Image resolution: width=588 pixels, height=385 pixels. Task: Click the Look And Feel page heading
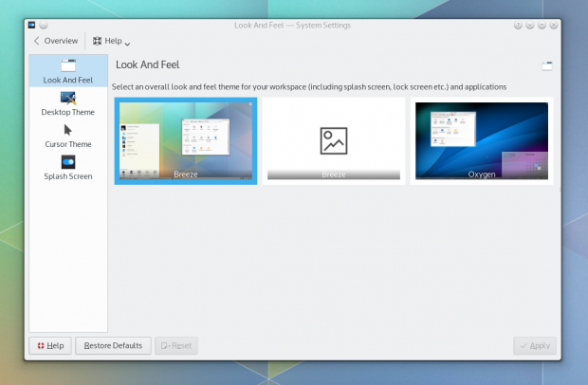147,64
